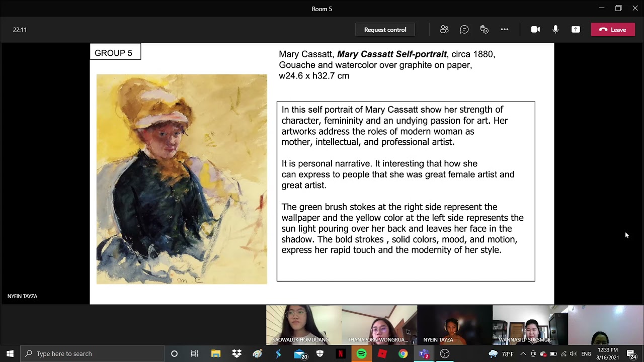Click the Request control button

[x=385, y=30]
